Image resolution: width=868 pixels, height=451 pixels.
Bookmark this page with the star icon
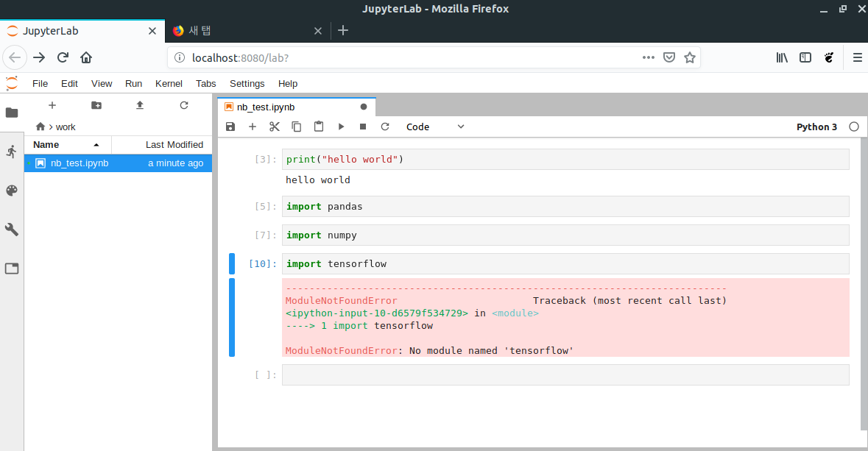point(690,57)
